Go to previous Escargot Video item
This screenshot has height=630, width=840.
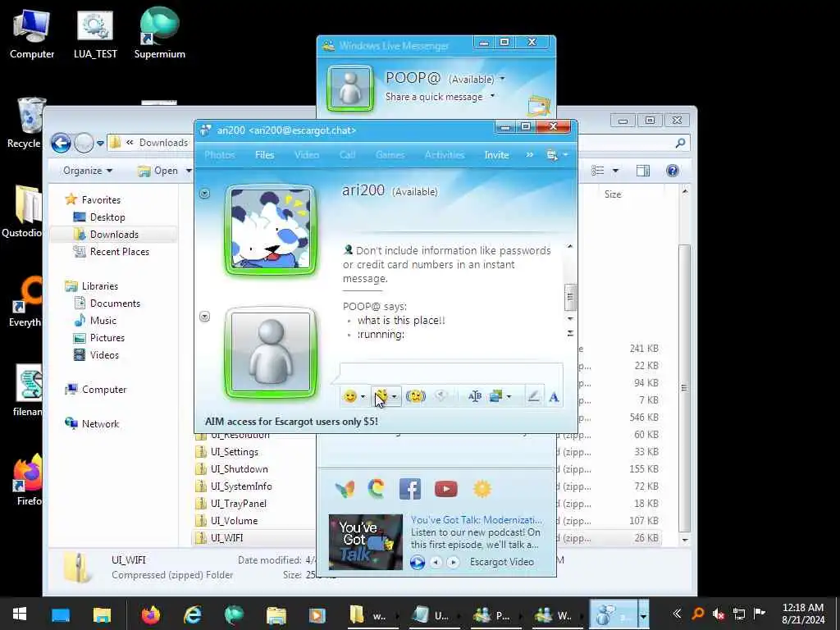[x=436, y=562]
